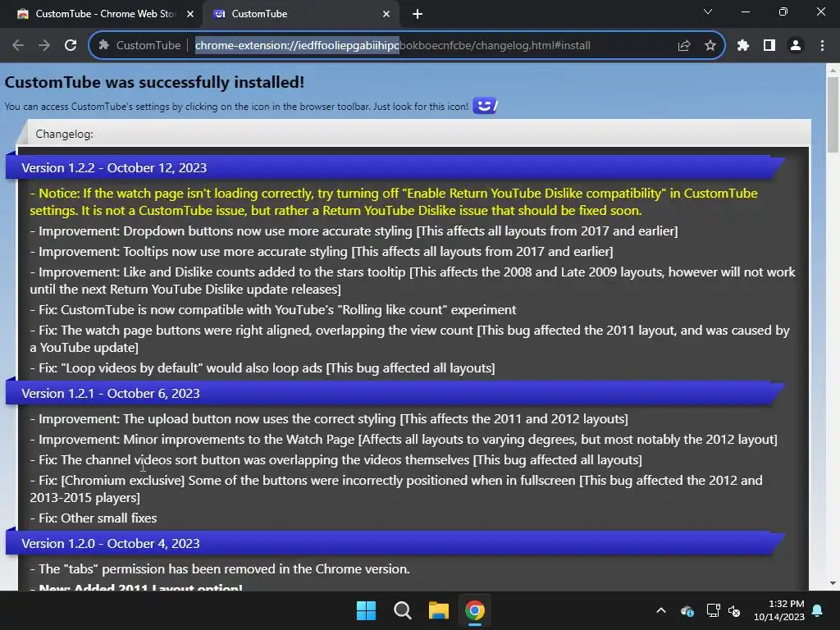
Task: Click the channel videos sort button fix line
Action: coord(336,459)
